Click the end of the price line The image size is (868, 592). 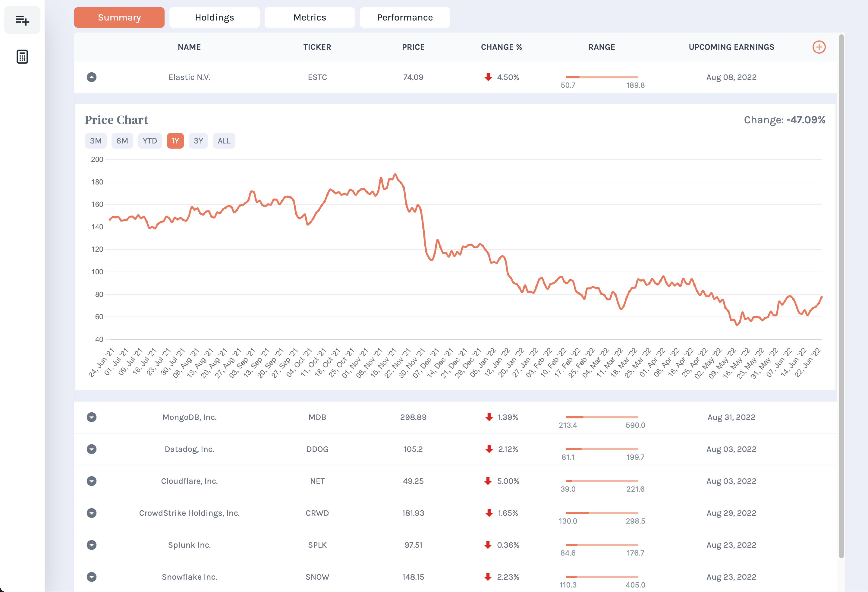(x=821, y=297)
